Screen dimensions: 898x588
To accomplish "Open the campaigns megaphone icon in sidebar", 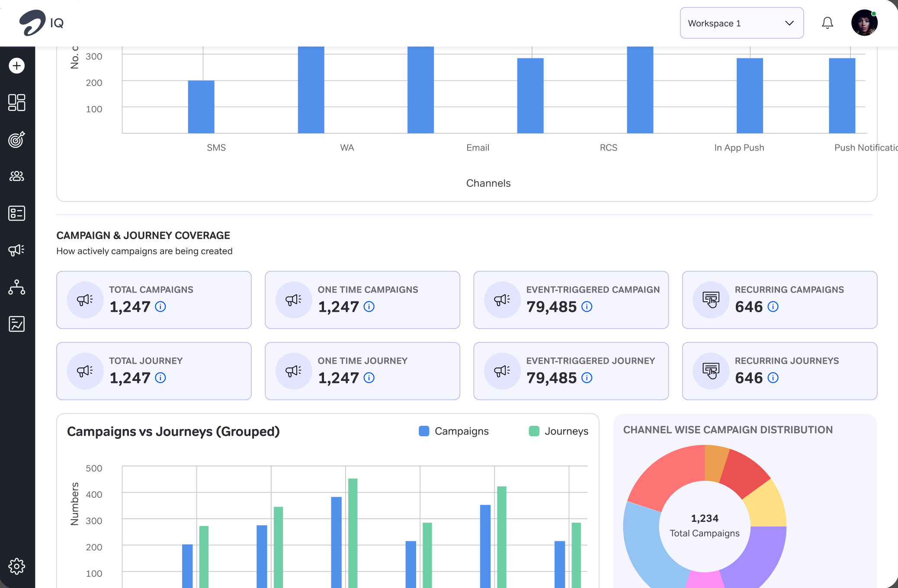I will (x=17, y=250).
